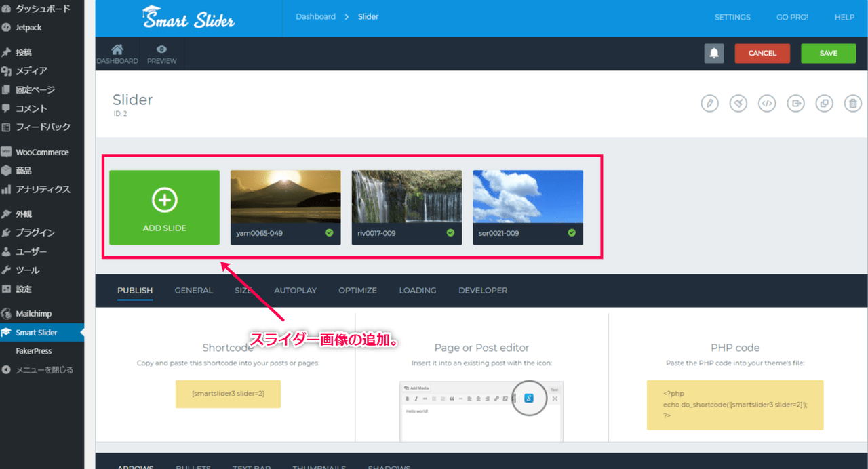Viewport: 868px width, 469px height.
Task: Toggle published check on riv0017-009 slide
Action: [450, 232]
